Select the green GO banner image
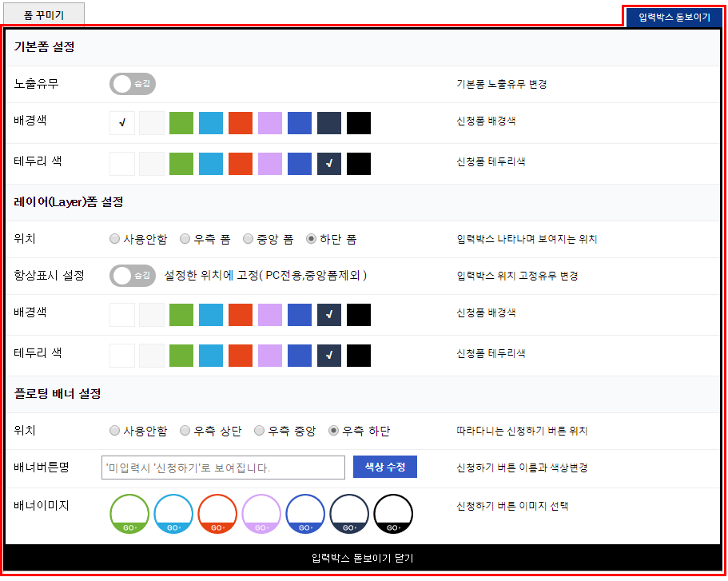The image size is (728, 581). click(129, 514)
